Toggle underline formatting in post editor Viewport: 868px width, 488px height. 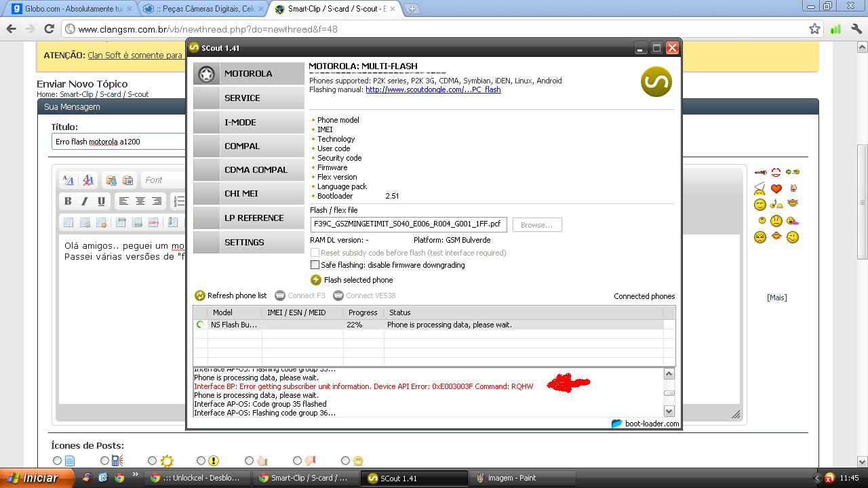[101, 201]
